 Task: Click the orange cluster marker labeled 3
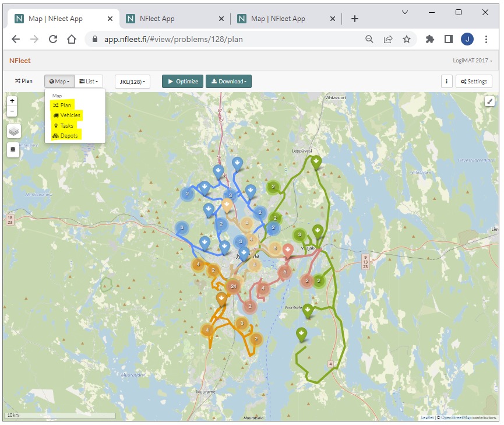[242, 324]
